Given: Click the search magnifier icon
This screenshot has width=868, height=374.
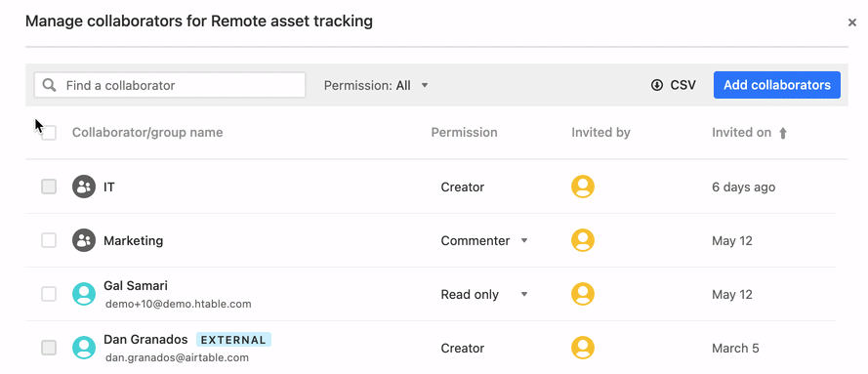Looking at the screenshot, I should 49,85.
